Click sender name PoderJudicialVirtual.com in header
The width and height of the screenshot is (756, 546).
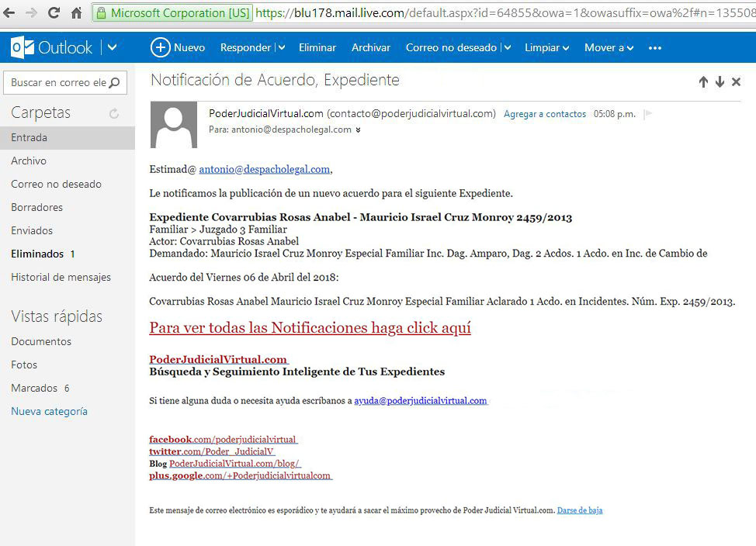pos(265,114)
